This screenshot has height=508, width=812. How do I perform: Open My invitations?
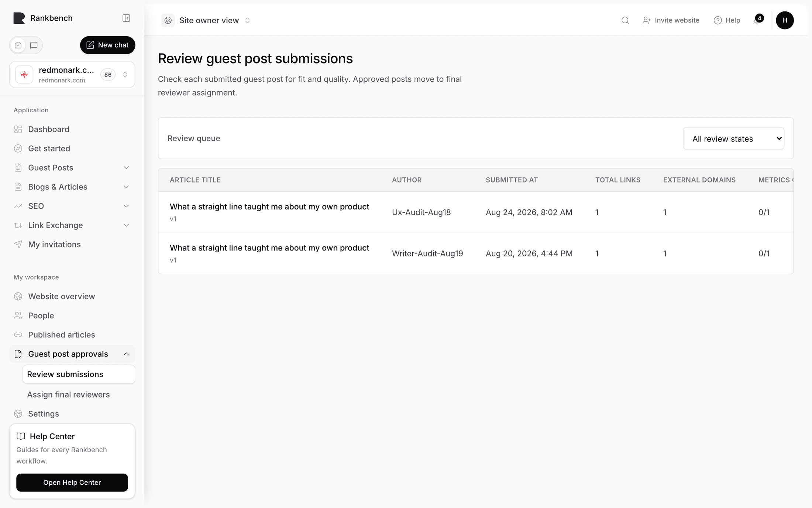click(72, 245)
